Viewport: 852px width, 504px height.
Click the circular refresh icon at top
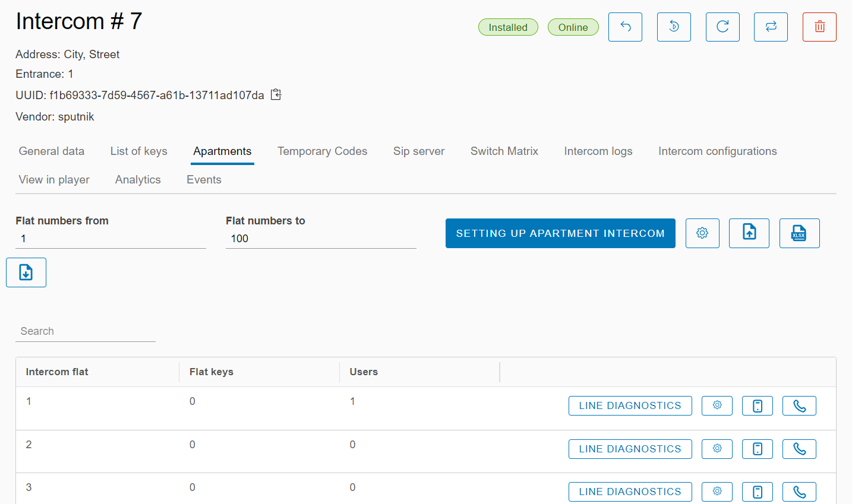[722, 27]
